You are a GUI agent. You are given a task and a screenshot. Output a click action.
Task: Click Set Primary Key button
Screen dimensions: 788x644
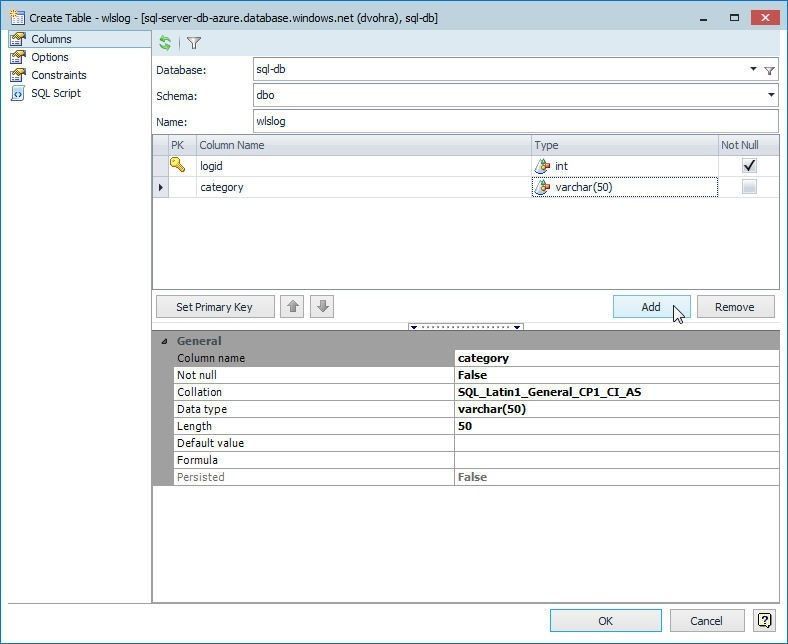[x=215, y=307]
